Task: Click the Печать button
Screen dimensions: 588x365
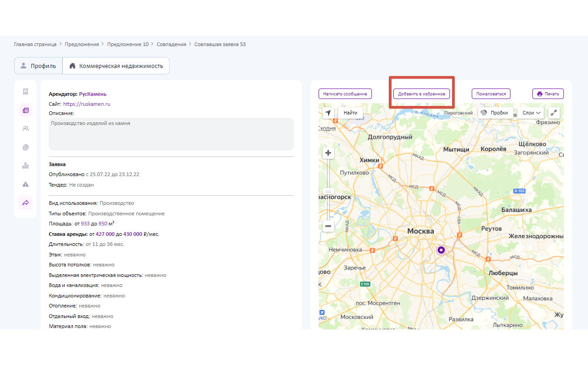Action: tap(548, 94)
